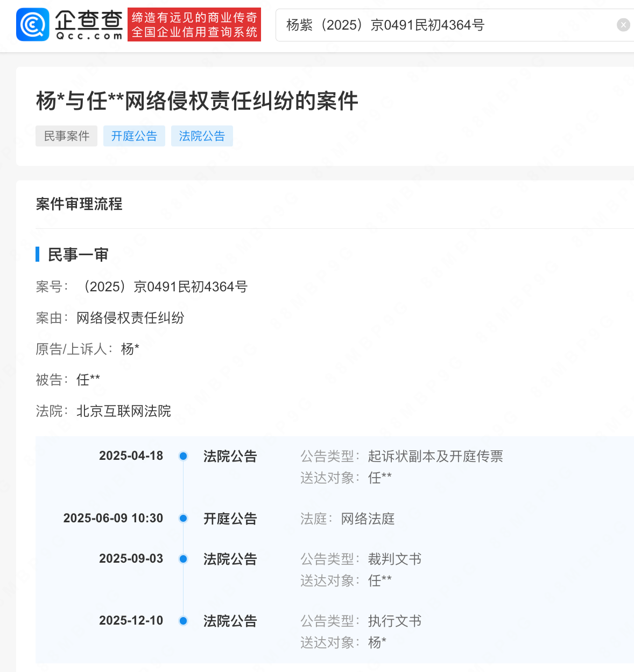The width and height of the screenshot is (634, 672).
Task: Click the Qcc magnifier logo icon
Action: click(x=32, y=25)
